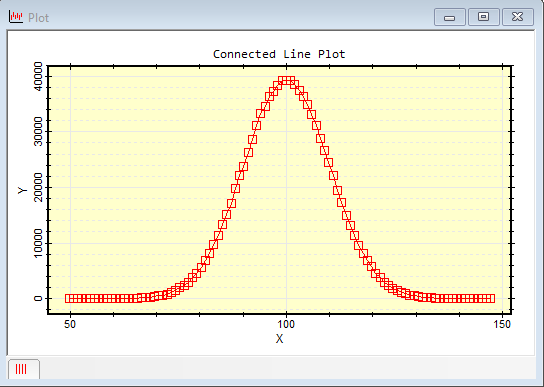Click the X axis label
Viewport: 544px width, 387px height.
[x=279, y=339]
